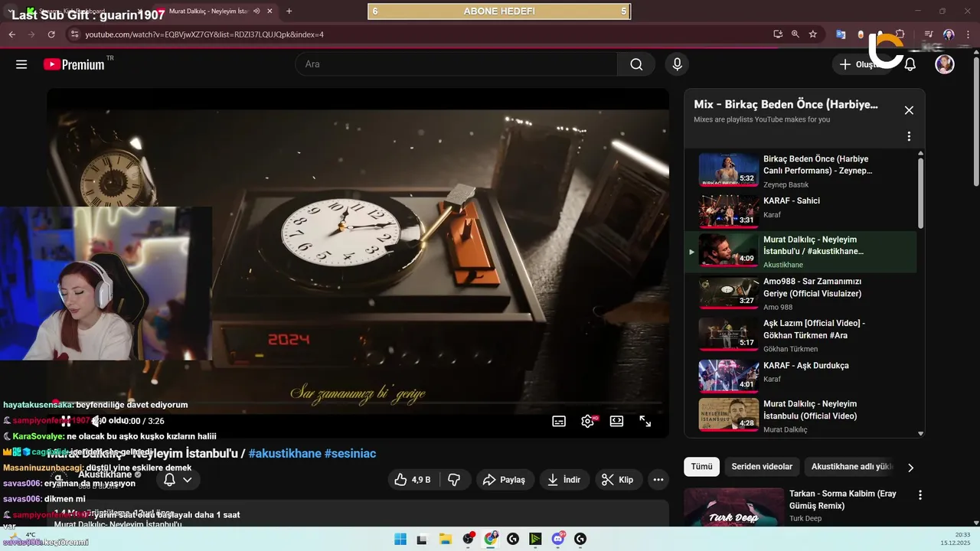Expand notification preferences chevron for channel
Viewport: 980px width, 551px height.
[187, 480]
